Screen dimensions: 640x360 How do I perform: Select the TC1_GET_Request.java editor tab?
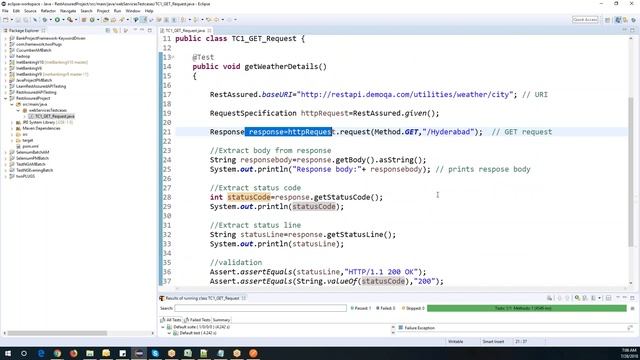[185, 31]
